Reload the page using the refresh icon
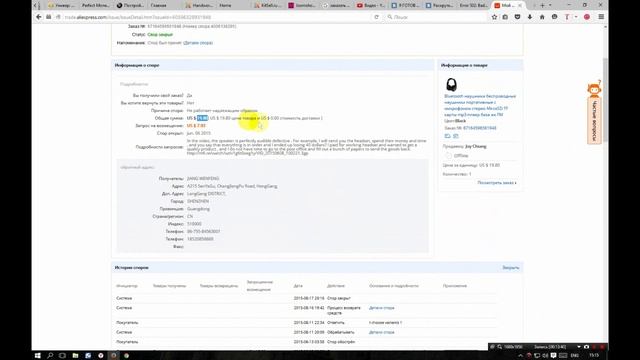Viewport: 640px width, 360px height. coord(376,17)
